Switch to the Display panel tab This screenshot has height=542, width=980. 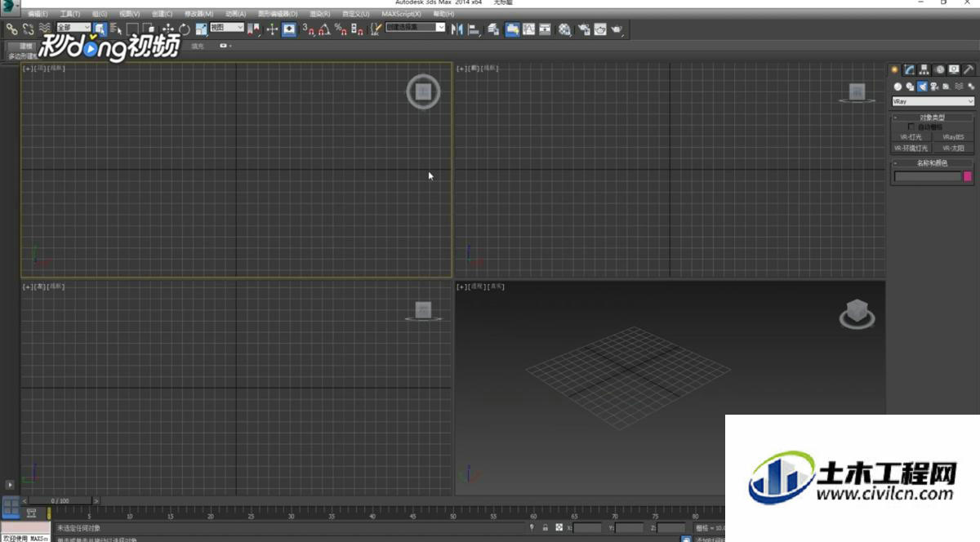(x=953, y=69)
